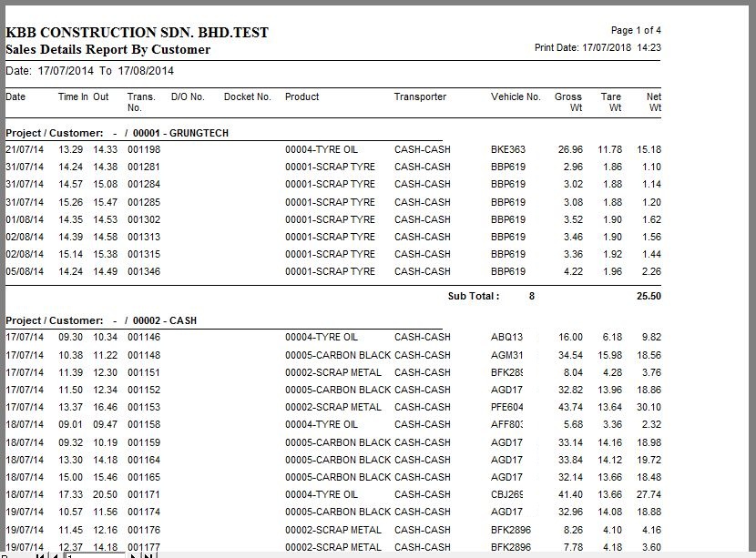Click gross weight '32.82'
Image resolution: width=756 pixels, height=558 pixels.
[x=571, y=391]
